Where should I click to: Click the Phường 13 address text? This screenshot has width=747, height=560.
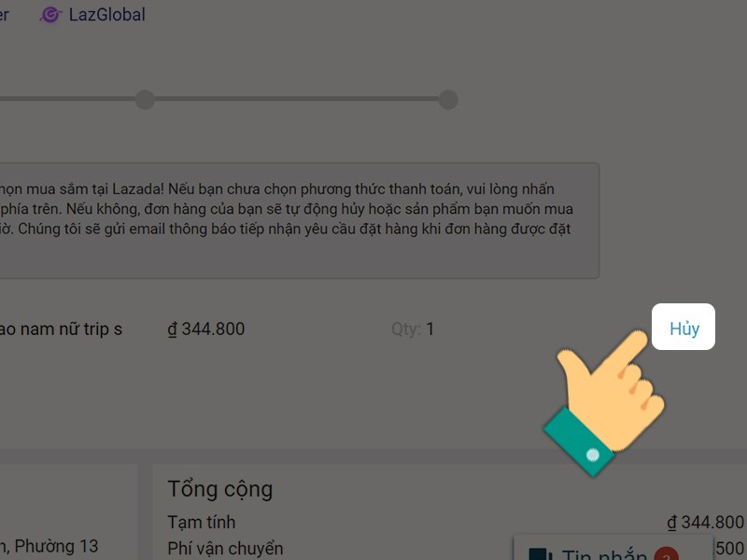pyautogui.click(x=56, y=546)
